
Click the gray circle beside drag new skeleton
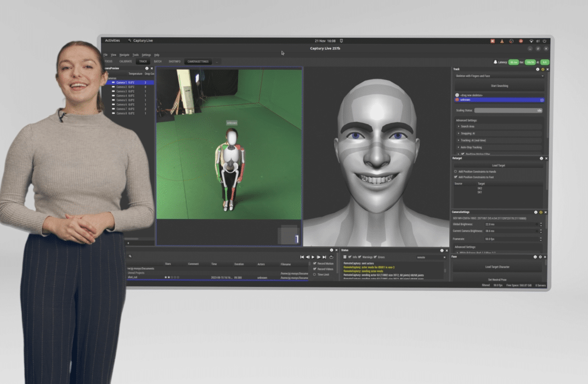tap(457, 95)
